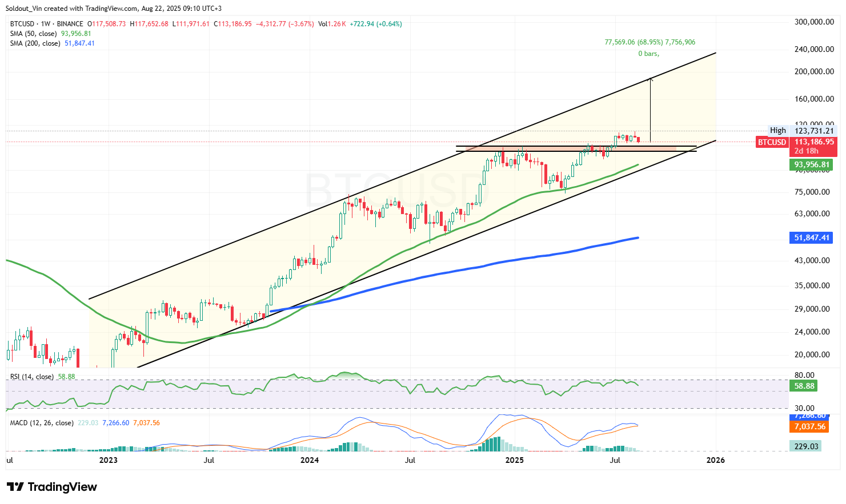Select the SMA (200, close) indicator legend
This screenshot has width=846, height=504.
(x=35, y=43)
